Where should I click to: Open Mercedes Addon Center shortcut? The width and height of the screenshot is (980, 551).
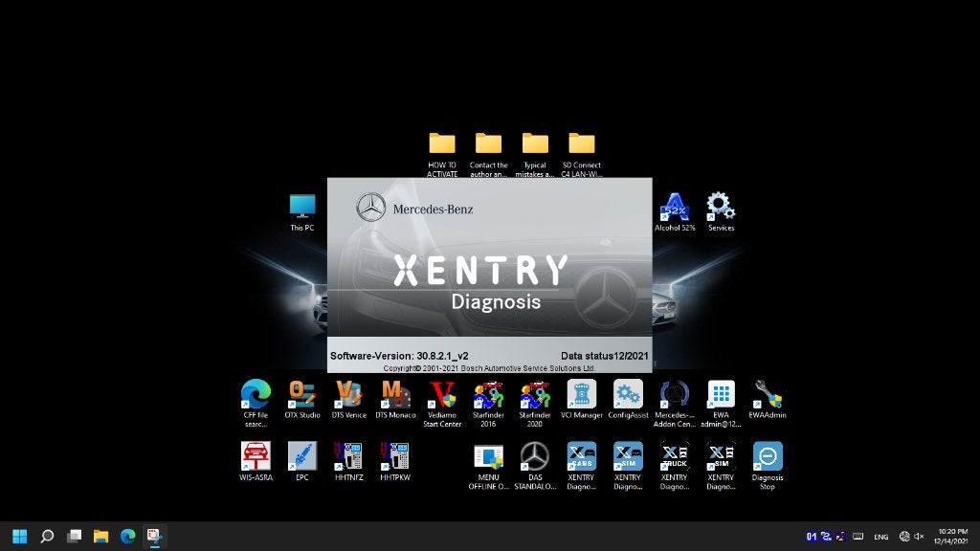674,403
